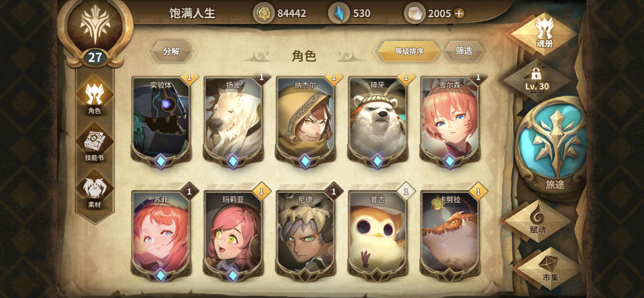Screen dimensions: 644x298
Task: Switch to the 角色 characters tab
Action: (x=95, y=96)
